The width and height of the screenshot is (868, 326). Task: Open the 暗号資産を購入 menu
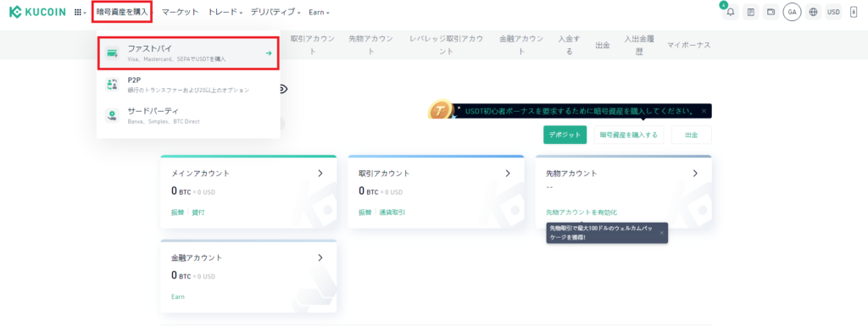pyautogui.click(x=122, y=12)
